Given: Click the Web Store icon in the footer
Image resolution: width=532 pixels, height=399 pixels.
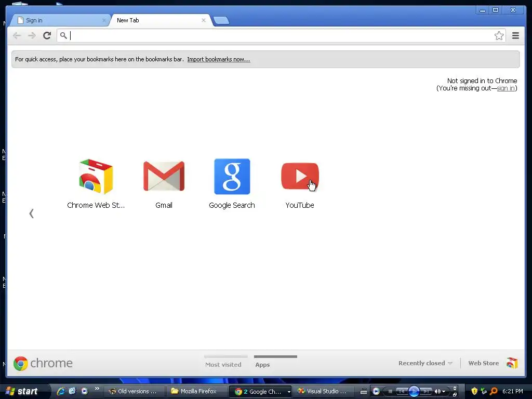Looking at the screenshot, I should tap(512, 363).
